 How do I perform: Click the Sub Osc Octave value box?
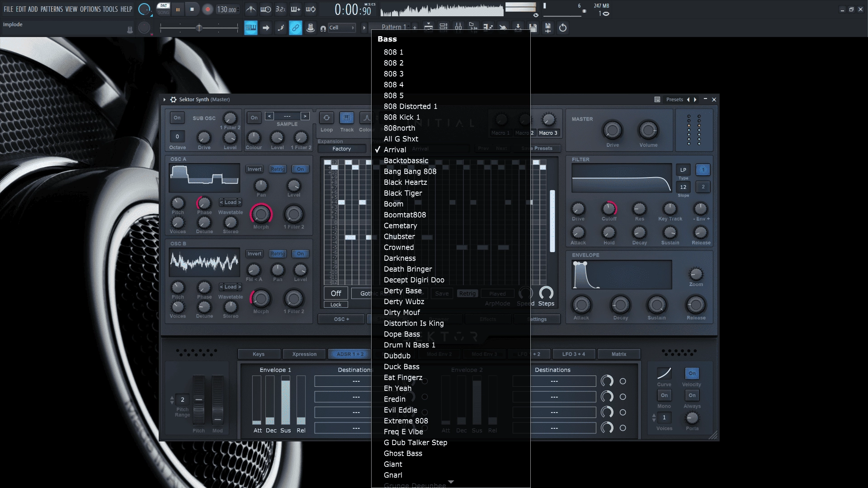click(x=177, y=136)
